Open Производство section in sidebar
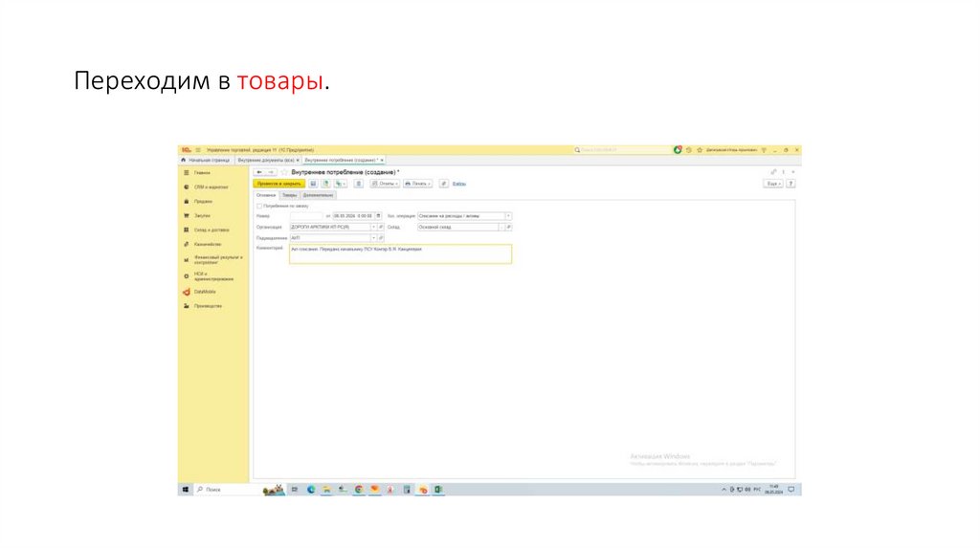Viewport: 980px width, 549px height. (x=208, y=306)
